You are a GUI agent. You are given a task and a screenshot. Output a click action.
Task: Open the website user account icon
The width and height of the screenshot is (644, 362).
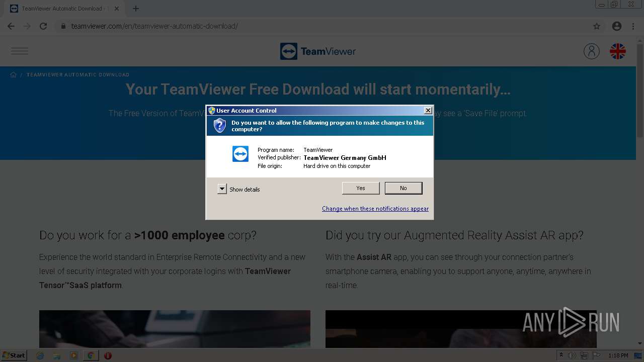[x=592, y=51]
